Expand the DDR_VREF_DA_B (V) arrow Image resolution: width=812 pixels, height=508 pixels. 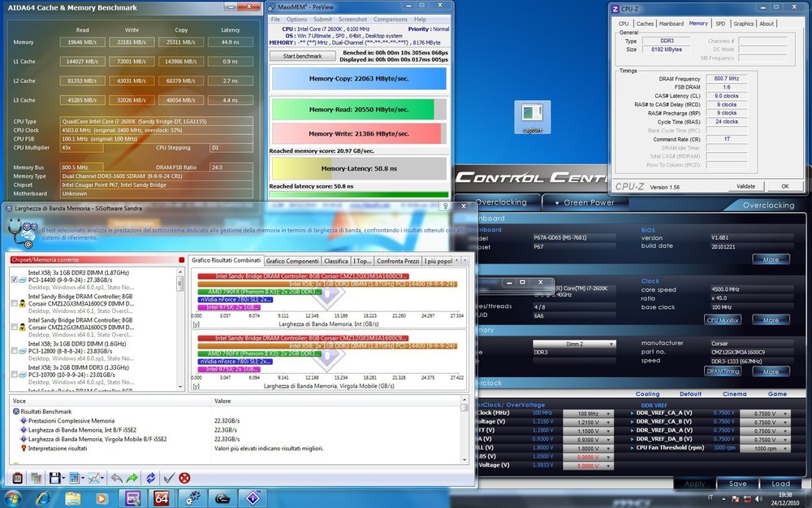tap(633, 439)
